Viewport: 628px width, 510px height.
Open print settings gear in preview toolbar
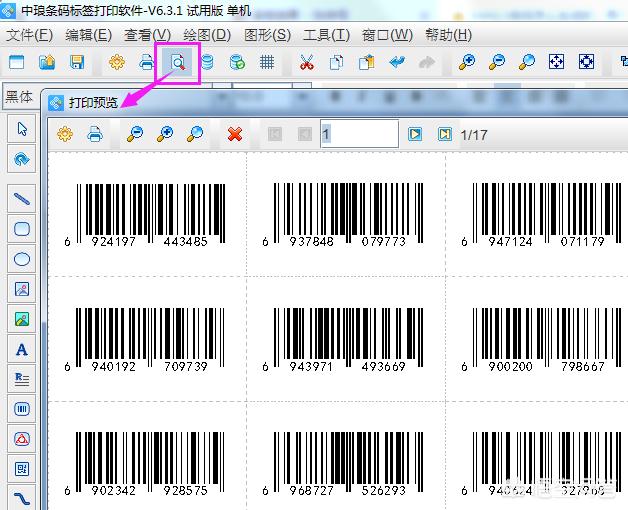(x=65, y=134)
